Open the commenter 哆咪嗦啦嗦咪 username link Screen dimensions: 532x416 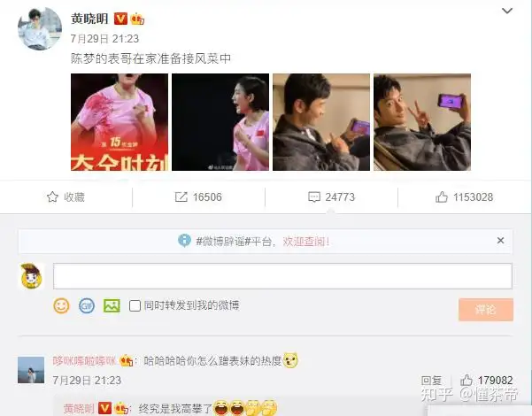pyautogui.click(x=84, y=361)
